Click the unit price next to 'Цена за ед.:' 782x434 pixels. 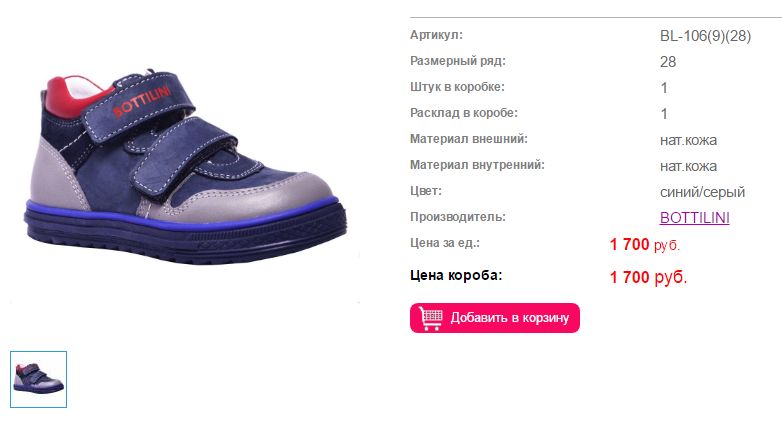[x=644, y=244]
